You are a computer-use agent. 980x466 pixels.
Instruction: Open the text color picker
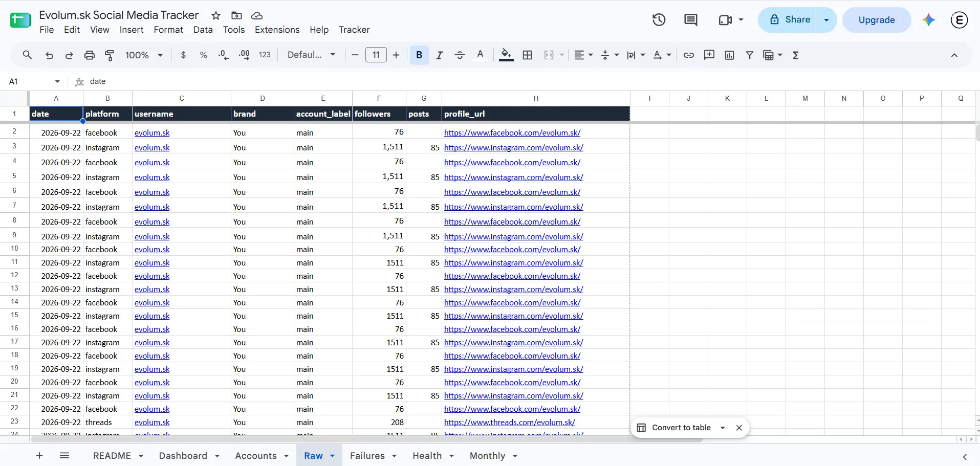click(480, 55)
